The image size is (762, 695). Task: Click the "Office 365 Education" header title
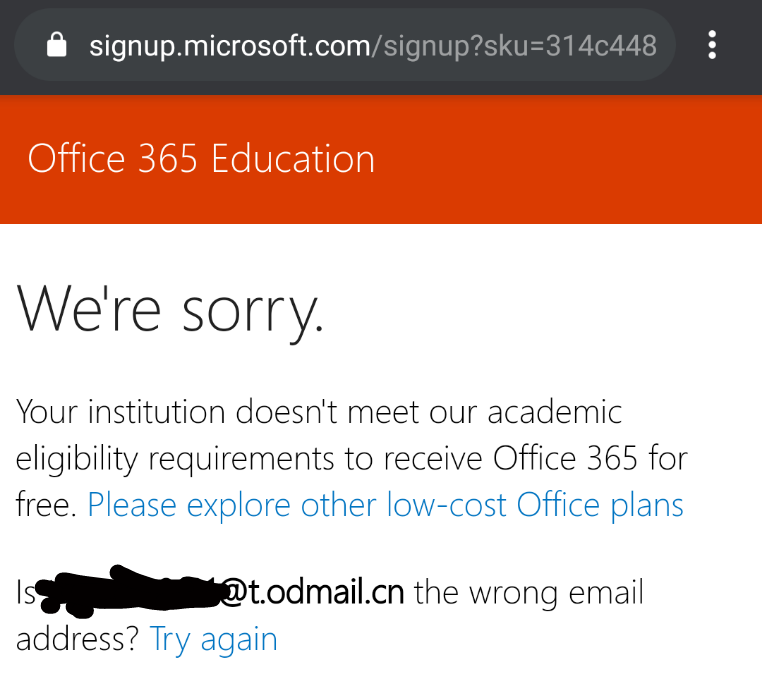pos(201,159)
